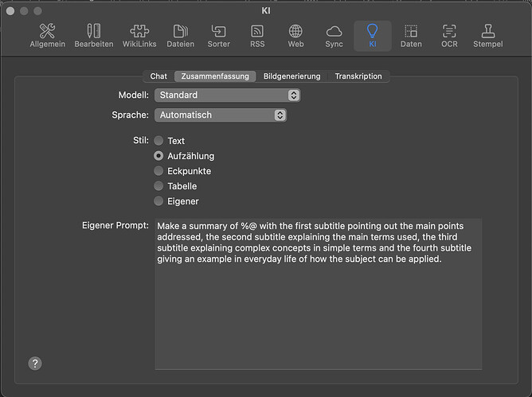Select the WikiLinks puzzle icon
The width and height of the screenshot is (532, 397).
coord(140,36)
